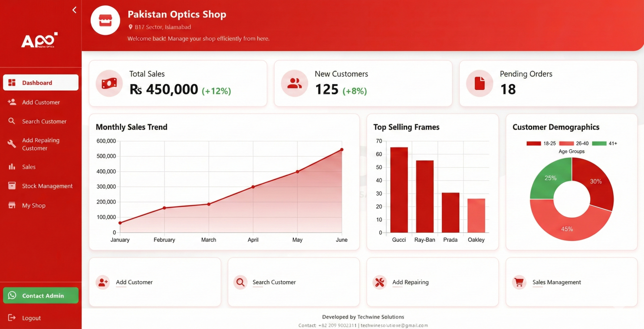This screenshot has height=329, width=644.
Task: Click the banknote icon on Total Sales card
Action: (x=109, y=83)
